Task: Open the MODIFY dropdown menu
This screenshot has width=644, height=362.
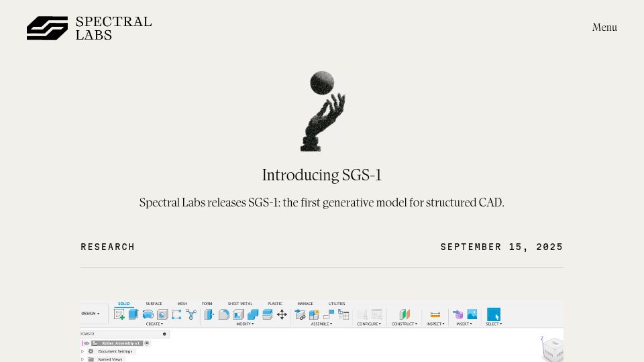Action: pyautogui.click(x=246, y=324)
